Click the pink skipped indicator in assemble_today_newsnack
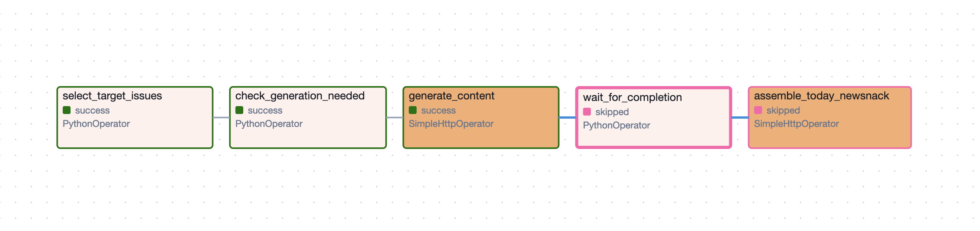980x231 pixels. coord(758,110)
